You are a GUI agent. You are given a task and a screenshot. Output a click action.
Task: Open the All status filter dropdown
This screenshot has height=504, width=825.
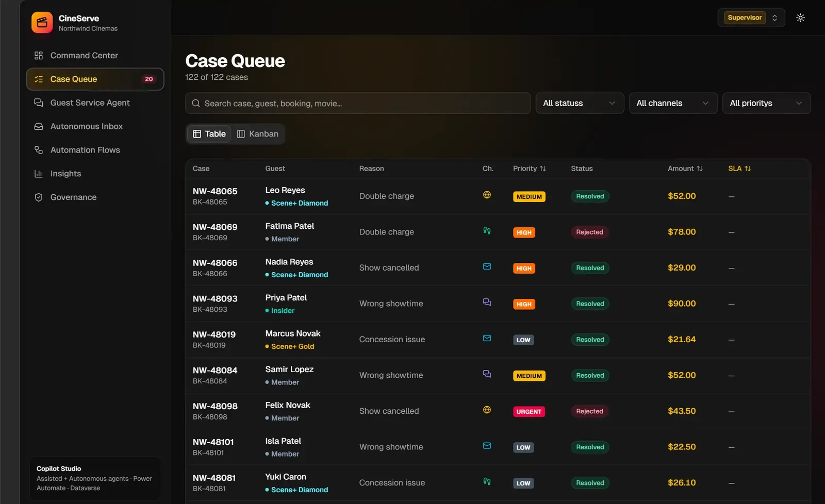(580, 103)
